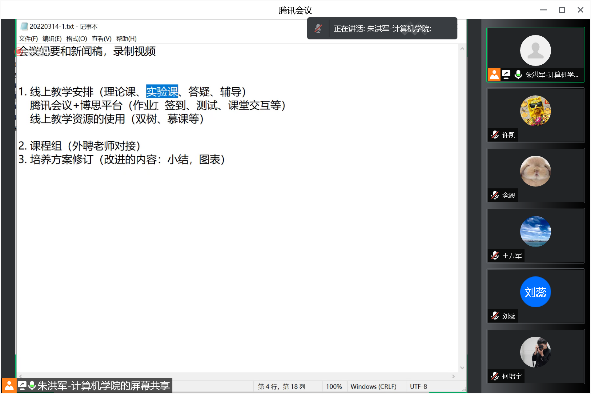
Task: Click the Notepad file icon beside 20220314-1.txt
Action: point(24,26)
